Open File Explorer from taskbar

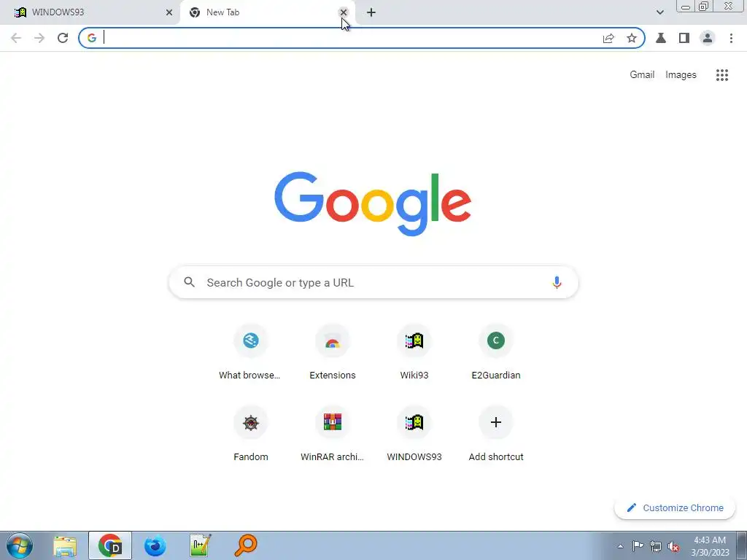click(65, 546)
